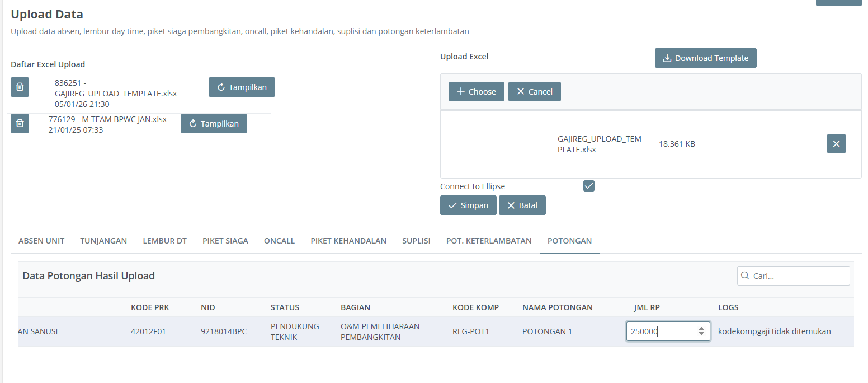The width and height of the screenshot is (868, 383).
Task: Save upload with the Simpan button
Action: pyautogui.click(x=468, y=205)
